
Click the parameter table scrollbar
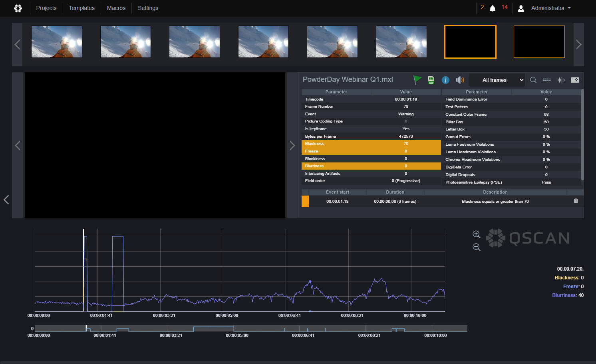582,135
